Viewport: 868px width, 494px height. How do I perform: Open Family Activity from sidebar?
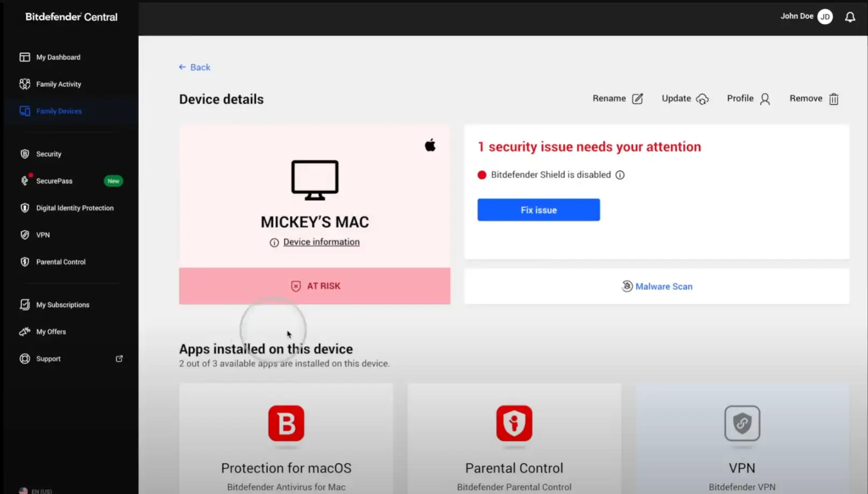[59, 84]
